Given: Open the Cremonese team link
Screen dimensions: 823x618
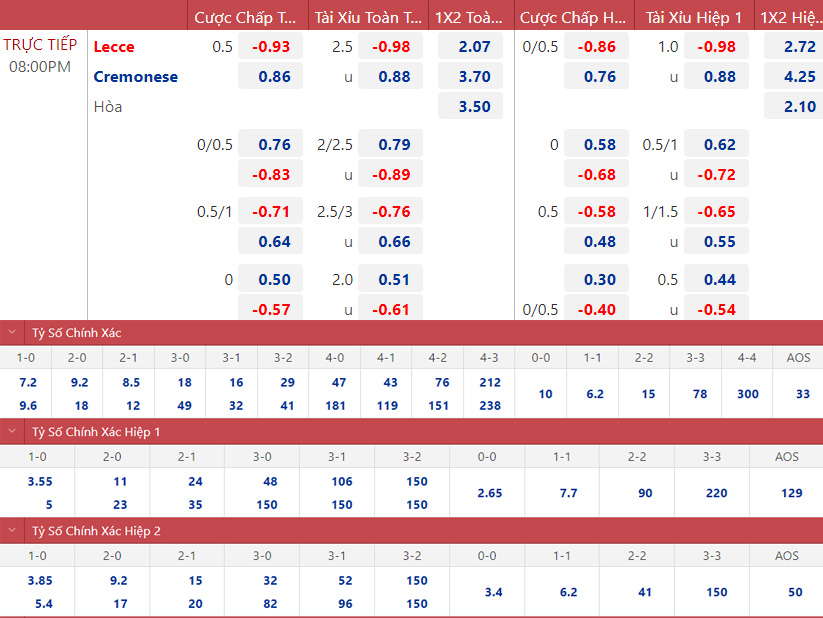Looking at the screenshot, I should [136, 77].
